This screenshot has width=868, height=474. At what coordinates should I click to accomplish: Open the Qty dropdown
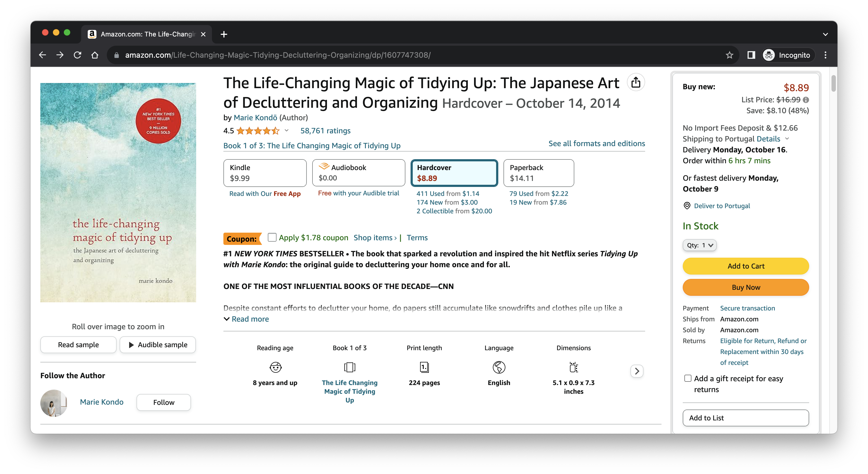[700, 245]
